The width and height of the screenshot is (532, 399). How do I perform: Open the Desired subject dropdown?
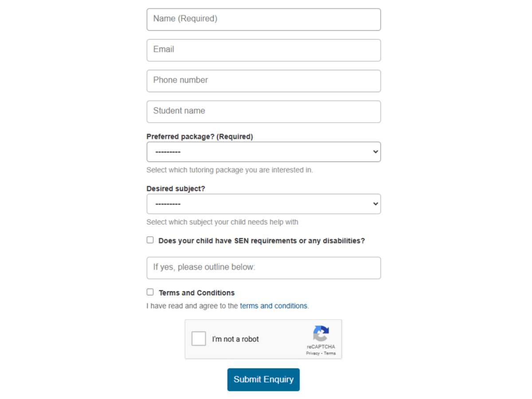coord(263,204)
